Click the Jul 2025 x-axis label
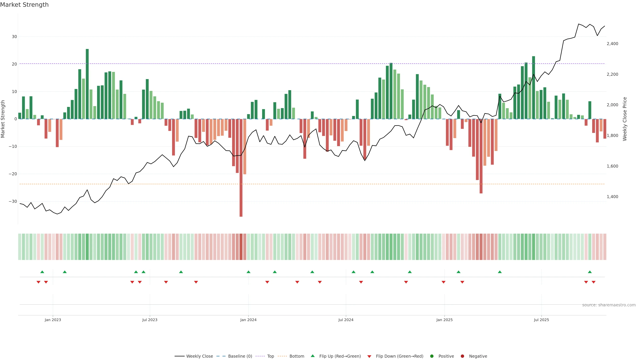This screenshot has width=644, height=362. pos(541,320)
